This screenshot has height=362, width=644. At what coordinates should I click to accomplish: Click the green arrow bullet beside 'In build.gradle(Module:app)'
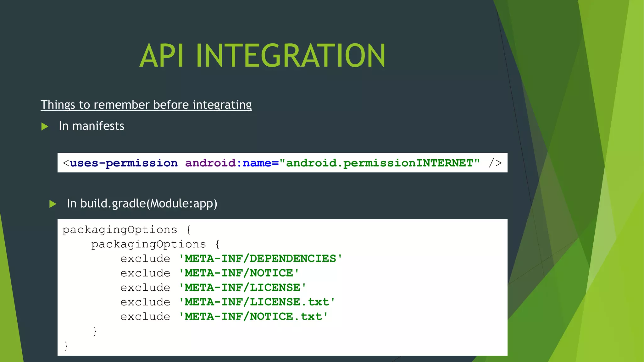53,204
